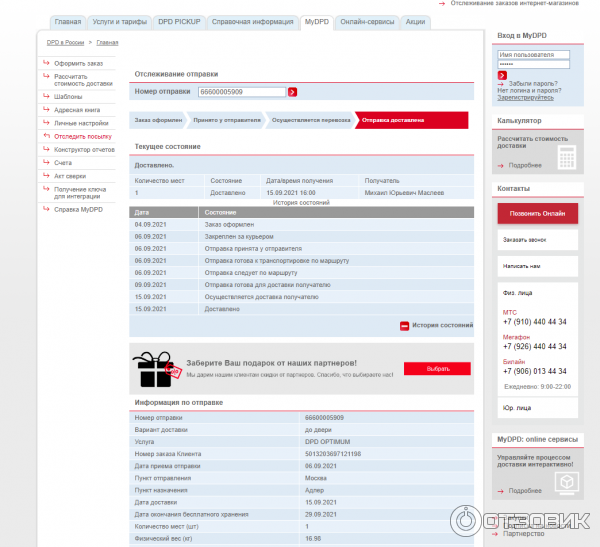Click the red minus icon near История состояний

pyautogui.click(x=405, y=326)
